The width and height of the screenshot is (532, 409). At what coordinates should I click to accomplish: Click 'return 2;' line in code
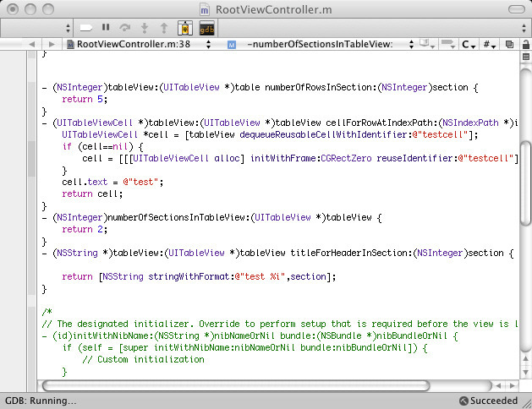85,229
